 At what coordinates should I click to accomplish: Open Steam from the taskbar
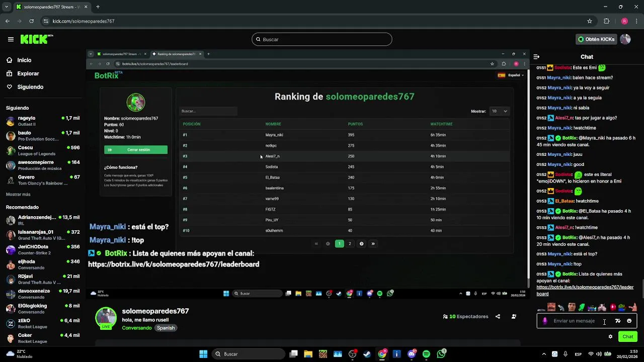367,354
